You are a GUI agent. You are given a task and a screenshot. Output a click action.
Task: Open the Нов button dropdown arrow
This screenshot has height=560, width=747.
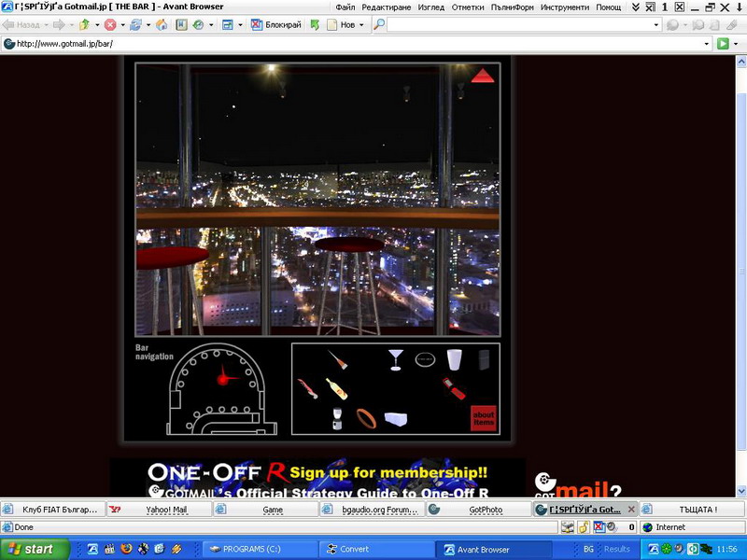361,25
